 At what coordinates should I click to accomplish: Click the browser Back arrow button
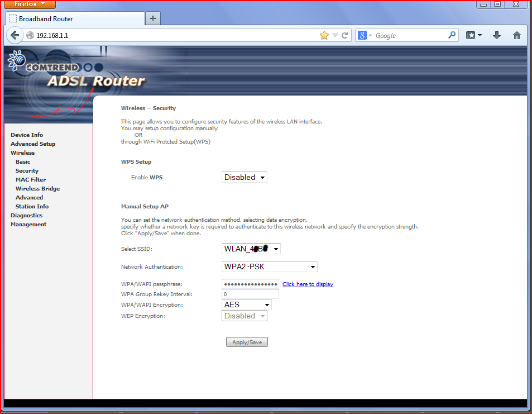15,35
